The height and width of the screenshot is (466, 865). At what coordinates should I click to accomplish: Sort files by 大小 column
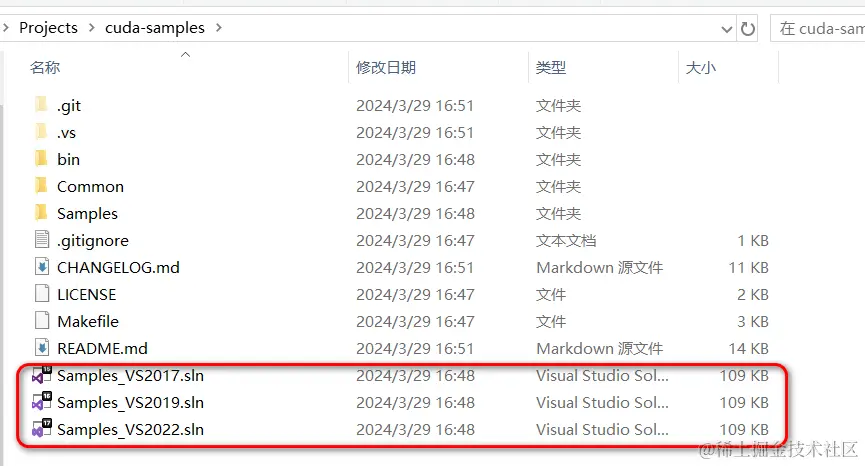pyautogui.click(x=701, y=67)
